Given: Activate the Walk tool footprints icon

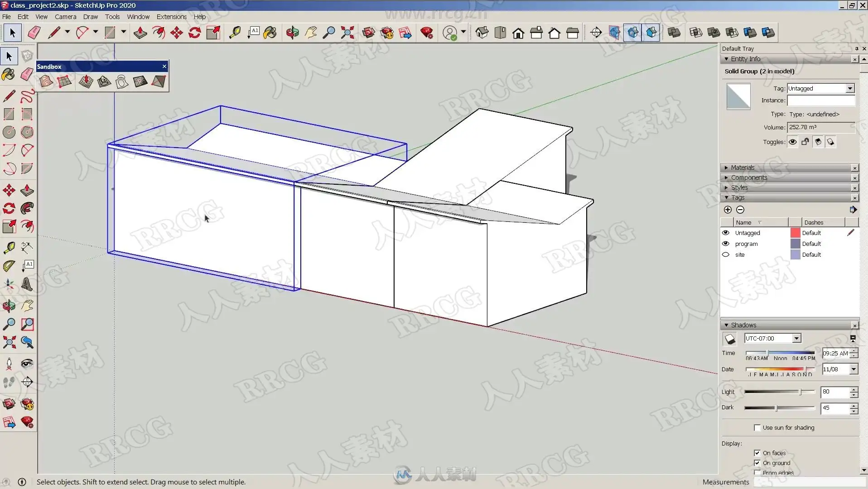Looking at the screenshot, I should click(x=9, y=382).
